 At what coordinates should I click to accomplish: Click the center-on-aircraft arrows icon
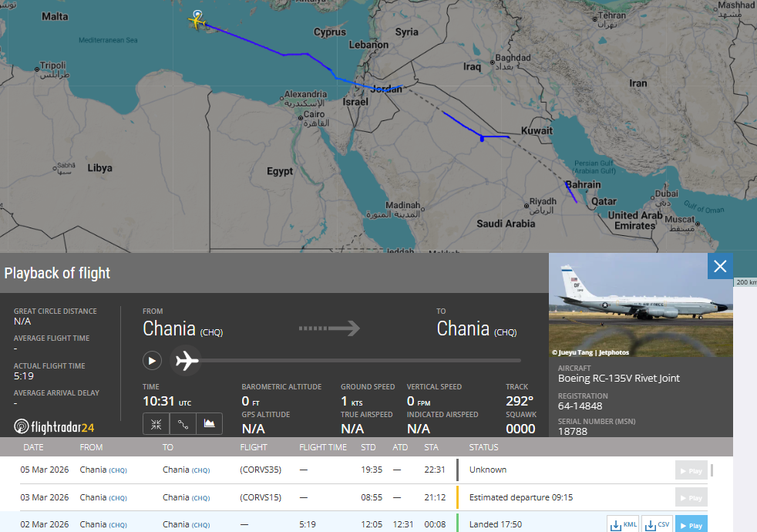156,423
